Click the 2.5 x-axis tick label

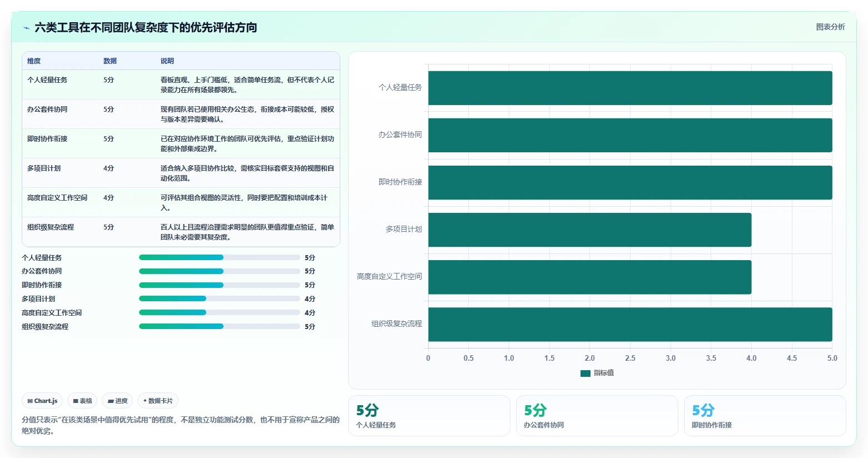coord(630,359)
